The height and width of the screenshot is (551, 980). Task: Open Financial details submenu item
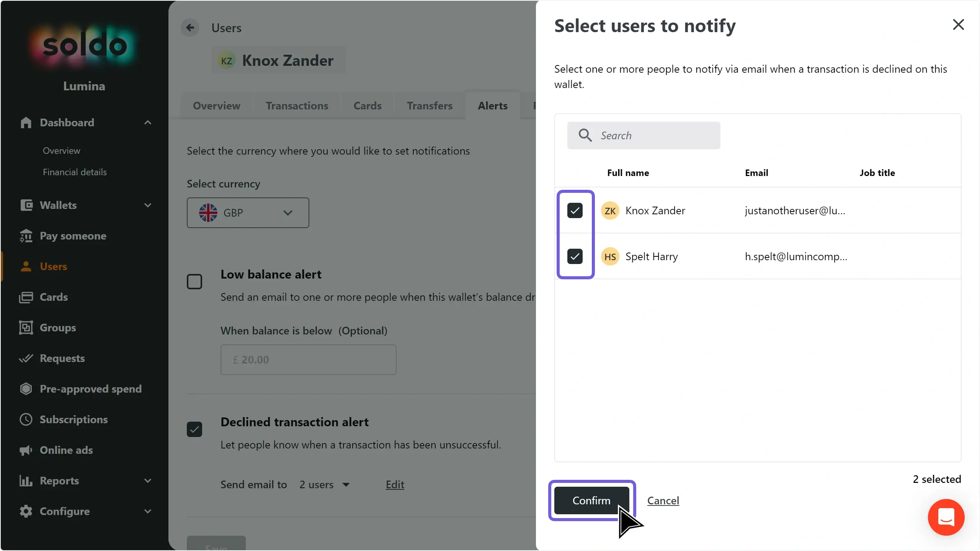click(x=75, y=172)
